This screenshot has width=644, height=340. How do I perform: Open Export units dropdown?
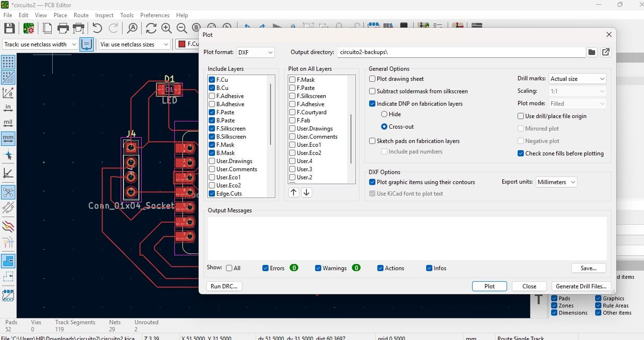(555, 182)
